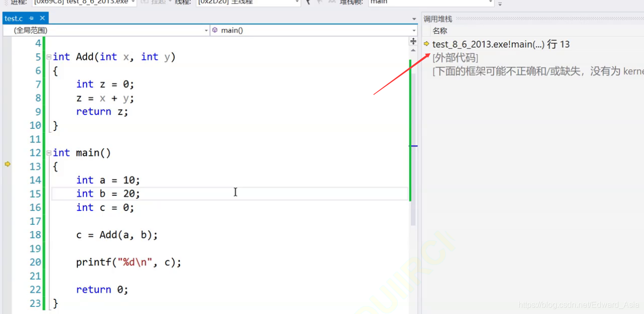Click the cube icon beside main()
This screenshot has height=314, width=644.
215,31
